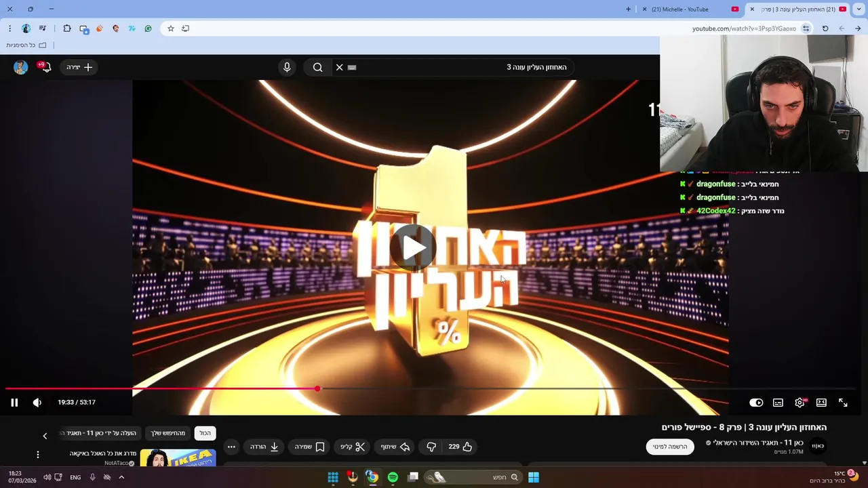Open the player settings gear
Screen dimensions: 868x488
[800, 403]
